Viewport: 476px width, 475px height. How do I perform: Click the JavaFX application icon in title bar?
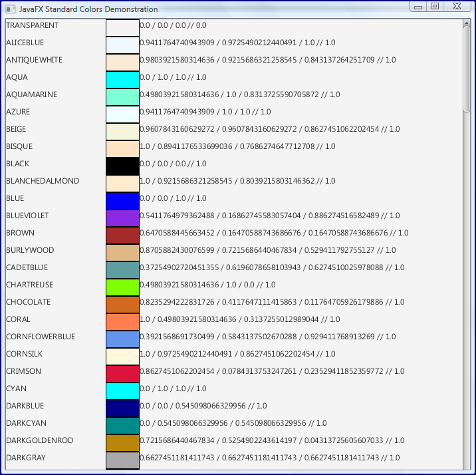click(10, 9)
